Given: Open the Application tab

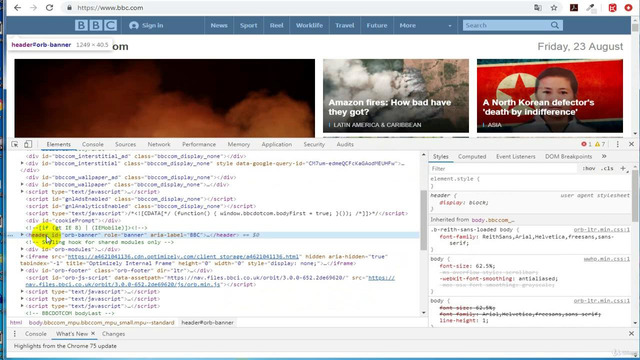Looking at the screenshot, I should [277, 144].
